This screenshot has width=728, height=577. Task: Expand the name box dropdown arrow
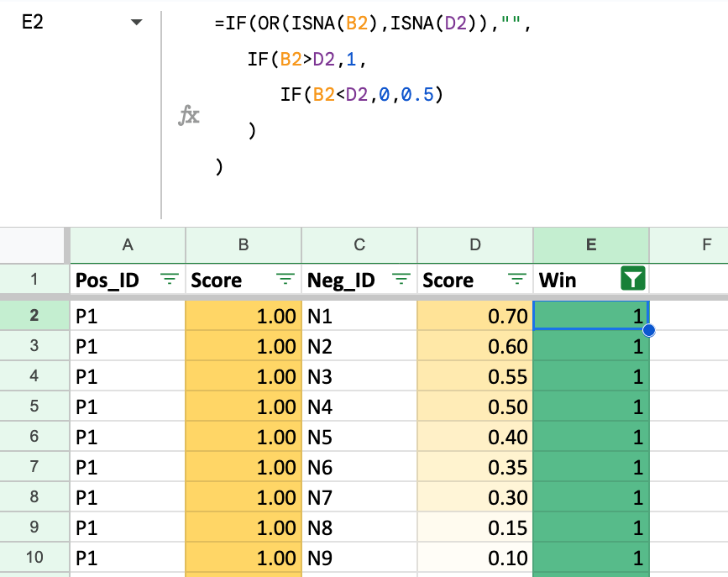pos(136,24)
